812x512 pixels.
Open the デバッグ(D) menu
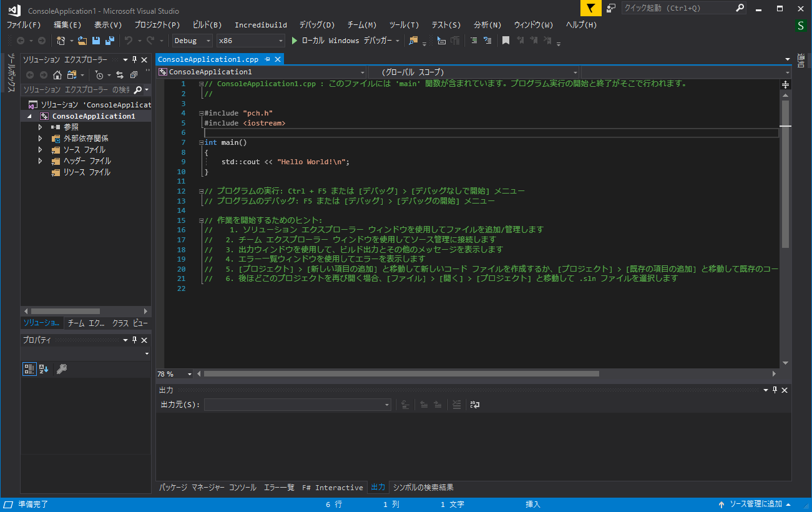[316, 25]
